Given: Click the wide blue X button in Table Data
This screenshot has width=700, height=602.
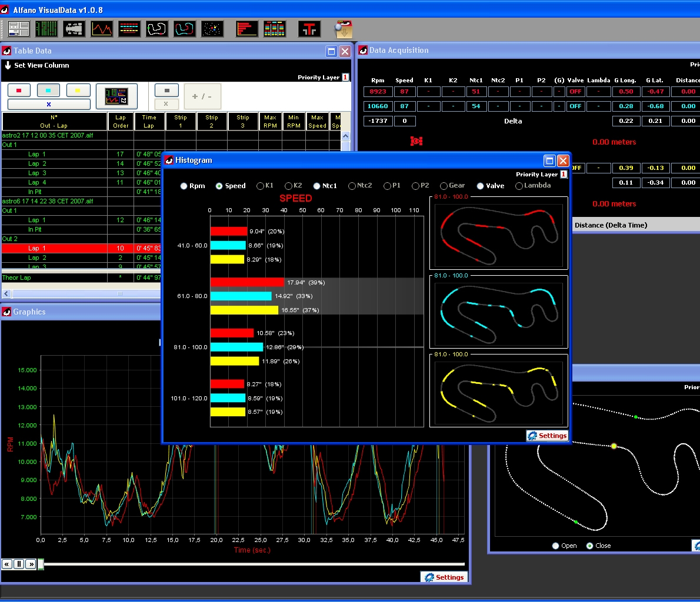Looking at the screenshot, I should (x=49, y=104).
